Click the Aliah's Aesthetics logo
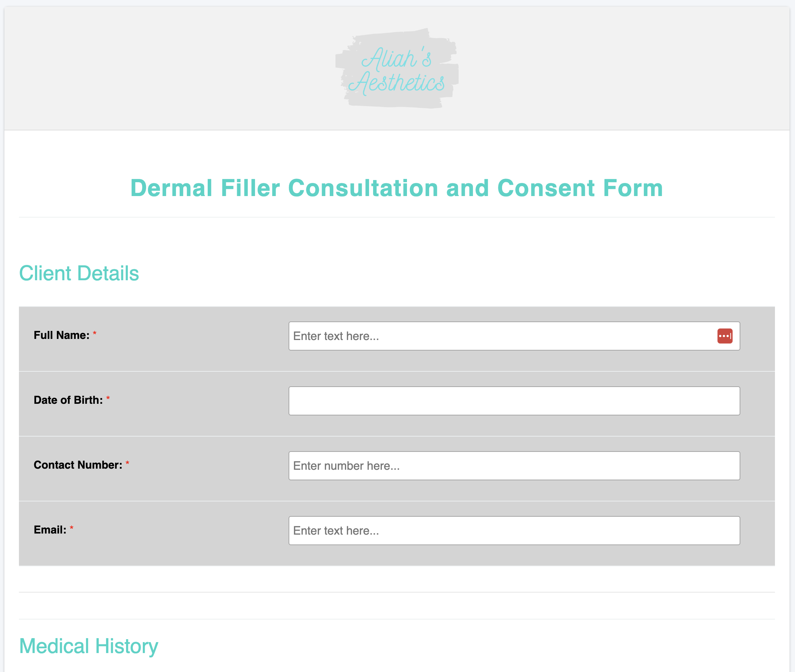Screen dimensions: 795x672 [x=396, y=70]
